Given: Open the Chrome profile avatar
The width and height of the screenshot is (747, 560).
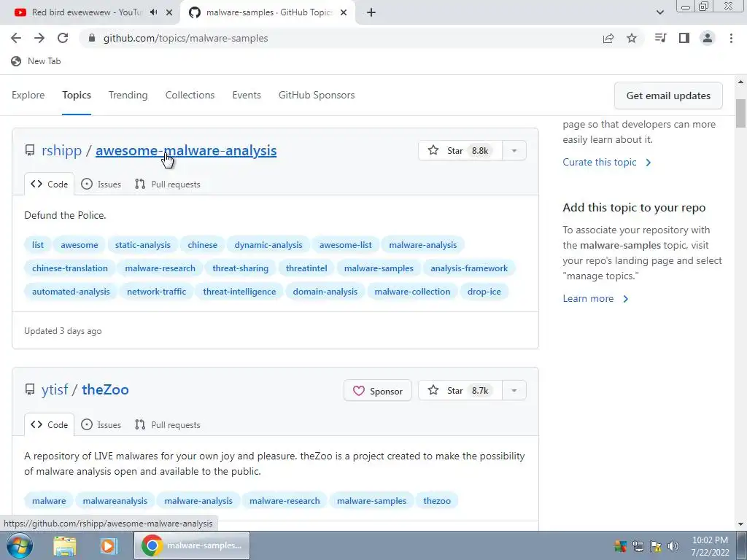Looking at the screenshot, I should coord(708,38).
